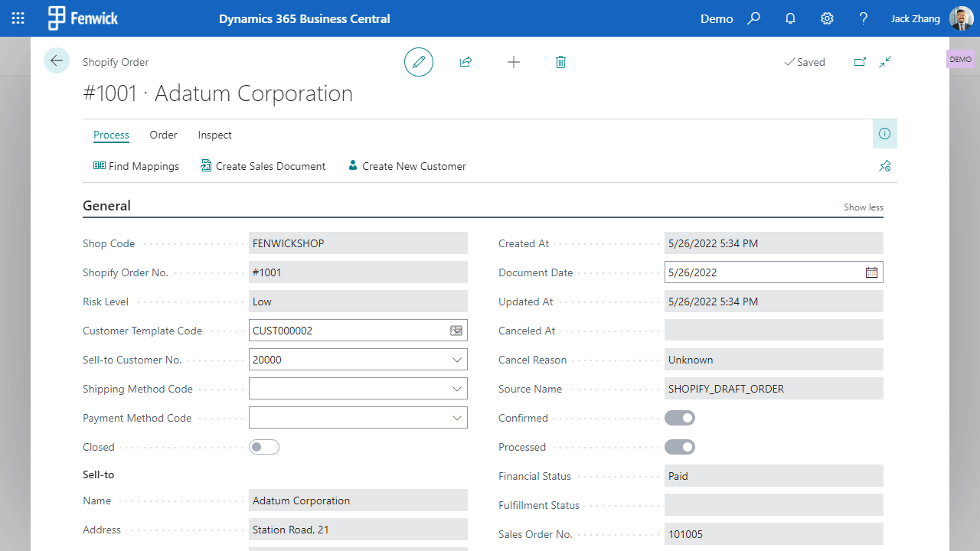Open the app launcher waffle menu
Image resolution: width=980 pixels, height=551 pixels.
pyautogui.click(x=18, y=18)
